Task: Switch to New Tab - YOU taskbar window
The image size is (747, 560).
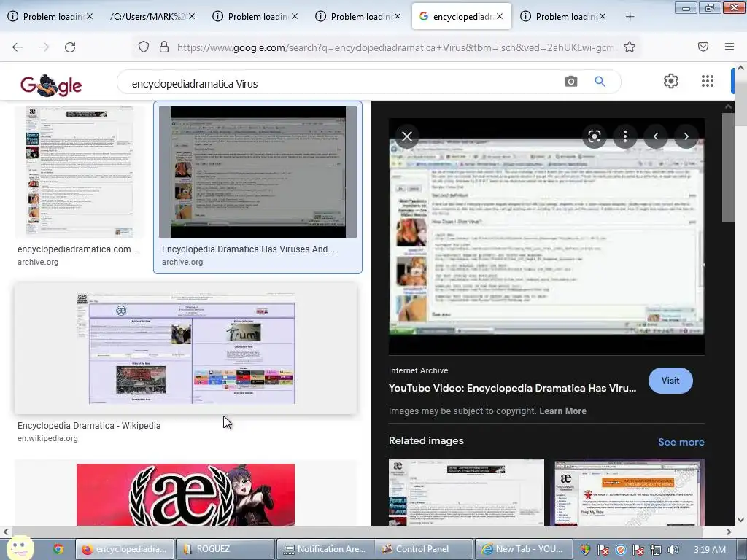Action: [x=523, y=549]
